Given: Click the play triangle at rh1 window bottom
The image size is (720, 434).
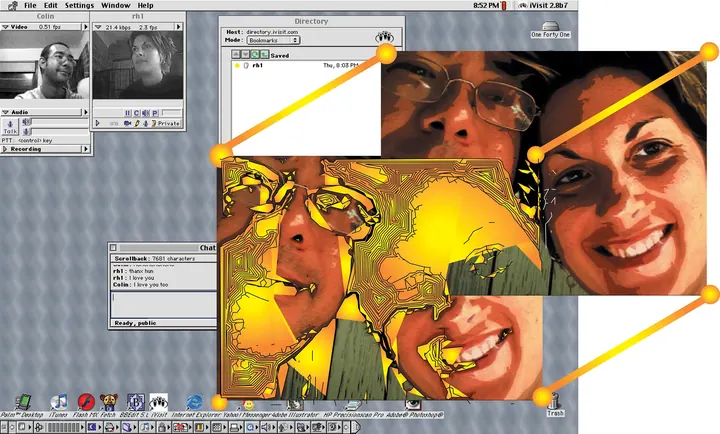Looking at the screenshot, I should pyautogui.click(x=97, y=124).
